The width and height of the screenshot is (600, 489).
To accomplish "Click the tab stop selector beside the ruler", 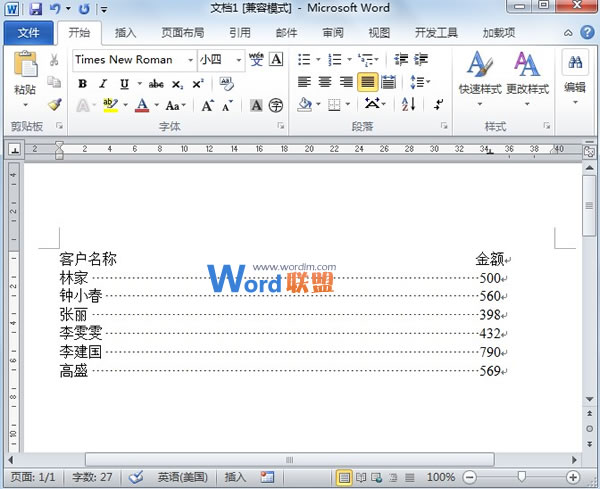I will tap(15, 150).
